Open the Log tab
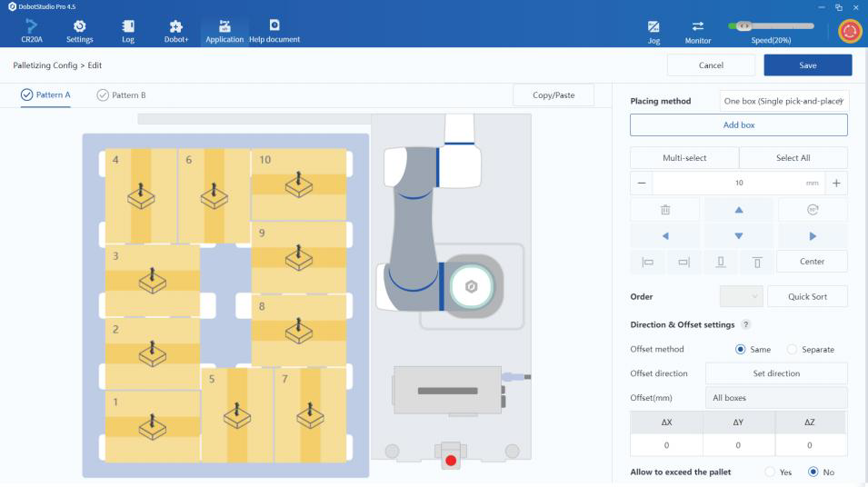 128,32
